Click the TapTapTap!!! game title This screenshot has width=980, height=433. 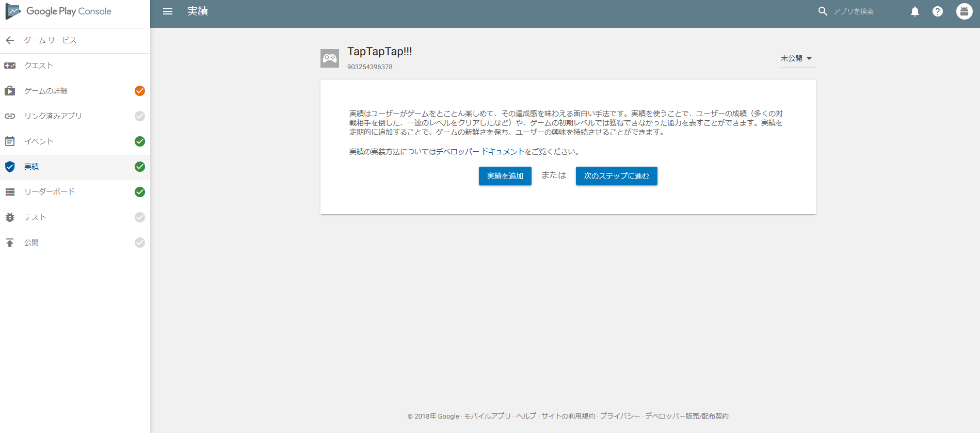click(x=380, y=52)
